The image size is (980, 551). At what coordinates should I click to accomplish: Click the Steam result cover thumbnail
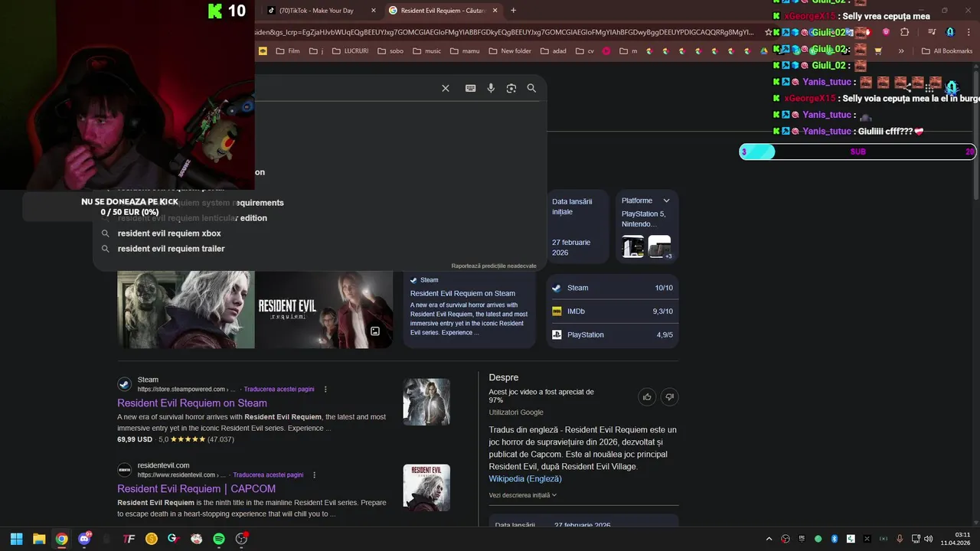point(426,402)
